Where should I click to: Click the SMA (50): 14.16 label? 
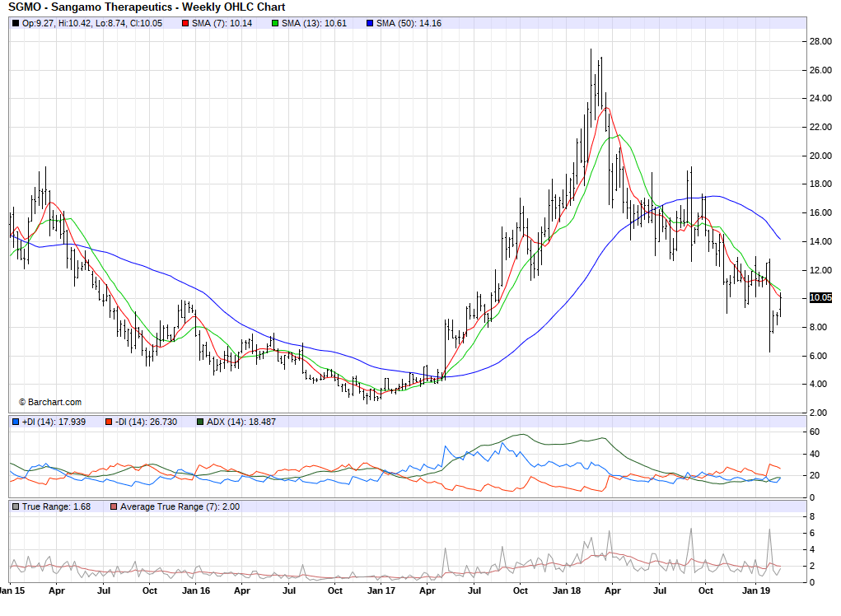click(x=409, y=23)
